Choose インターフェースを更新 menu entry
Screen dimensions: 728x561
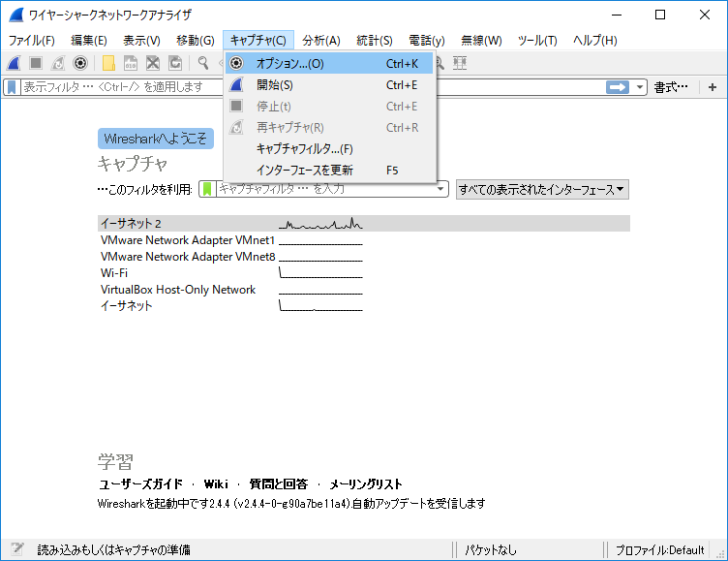point(329,171)
